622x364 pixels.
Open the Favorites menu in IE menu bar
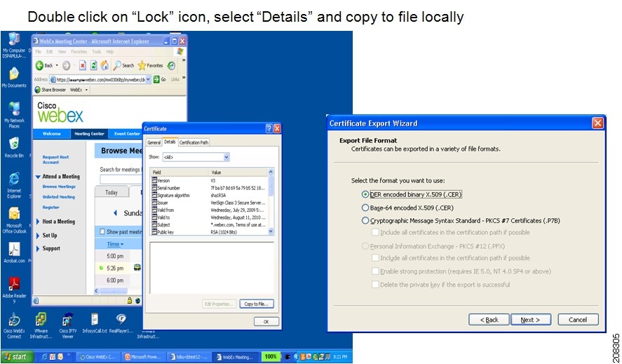click(x=79, y=52)
